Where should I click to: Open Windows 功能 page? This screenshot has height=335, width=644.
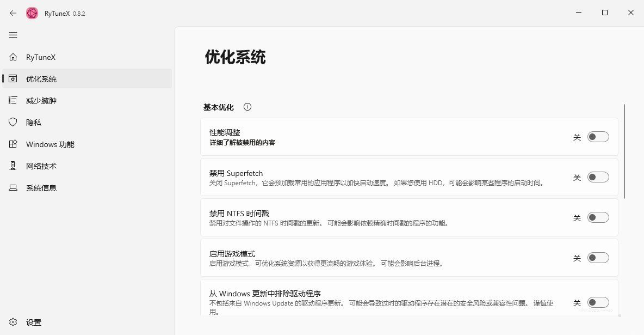pyautogui.click(x=87, y=144)
